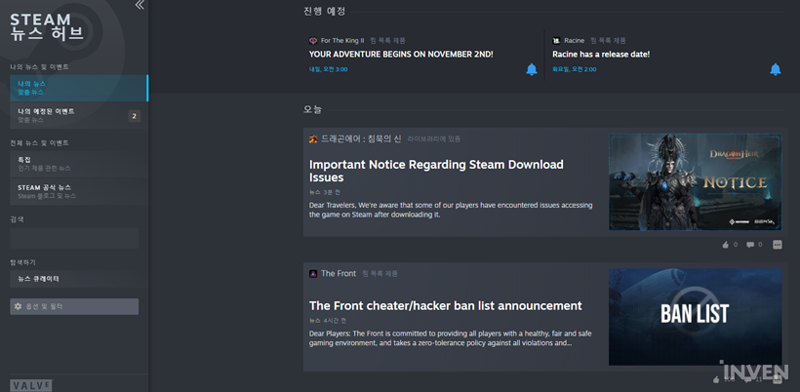Click the Dragonheir game icon
Screen dimensions: 800x392
pyautogui.click(x=313, y=139)
